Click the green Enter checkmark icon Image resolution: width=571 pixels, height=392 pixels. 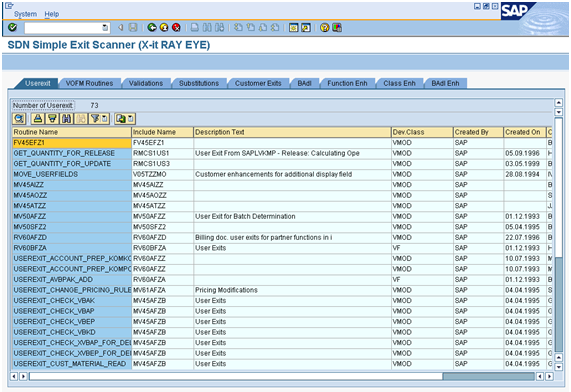click(x=13, y=27)
